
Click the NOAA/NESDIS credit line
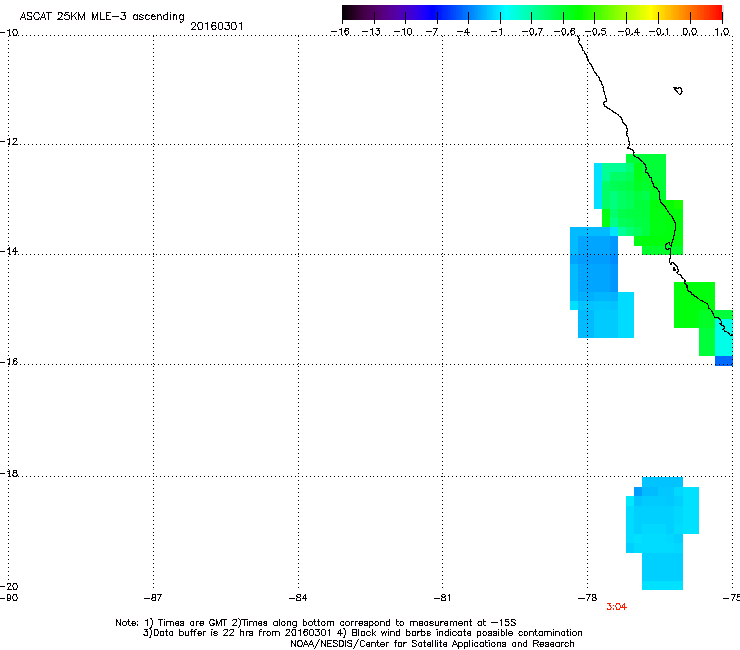pos(432,644)
